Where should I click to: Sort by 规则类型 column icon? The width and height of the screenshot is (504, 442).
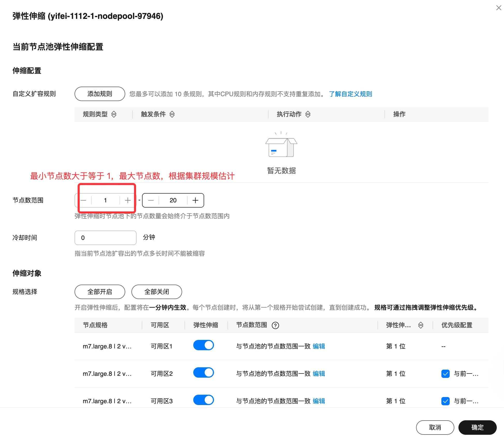114,114
